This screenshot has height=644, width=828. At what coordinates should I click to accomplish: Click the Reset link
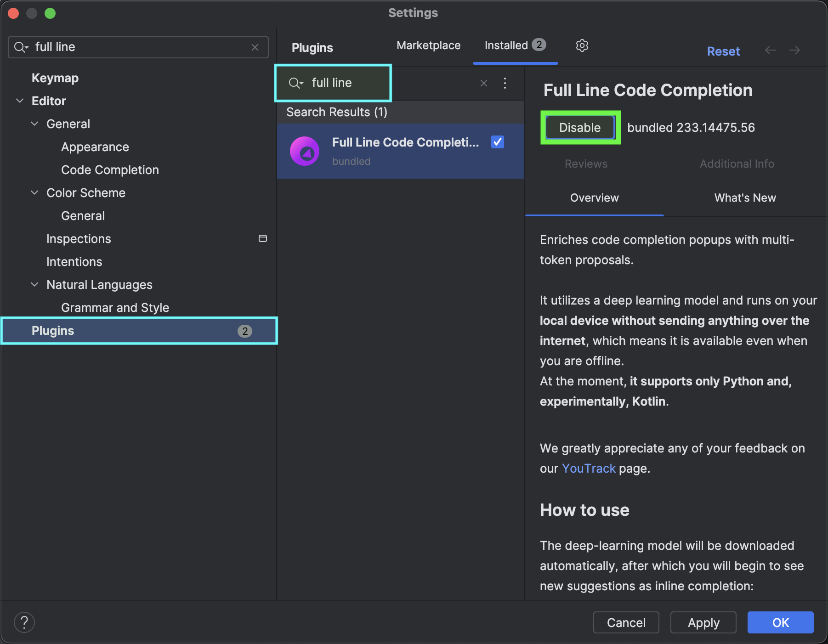click(723, 51)
